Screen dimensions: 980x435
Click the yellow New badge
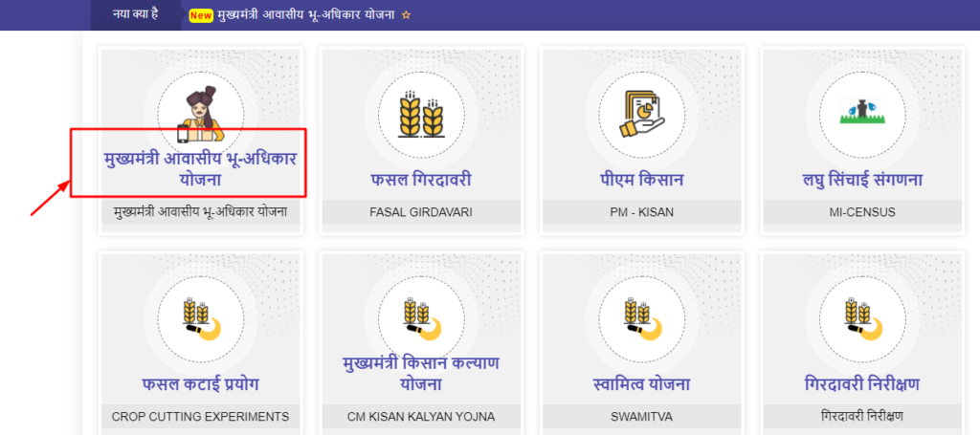(x=201, y=15)
